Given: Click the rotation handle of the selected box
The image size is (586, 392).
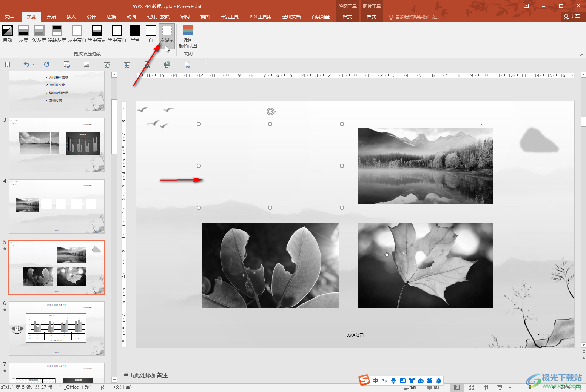Looking at the screenshot, I should pyautogui.click(x=270, y=111).
